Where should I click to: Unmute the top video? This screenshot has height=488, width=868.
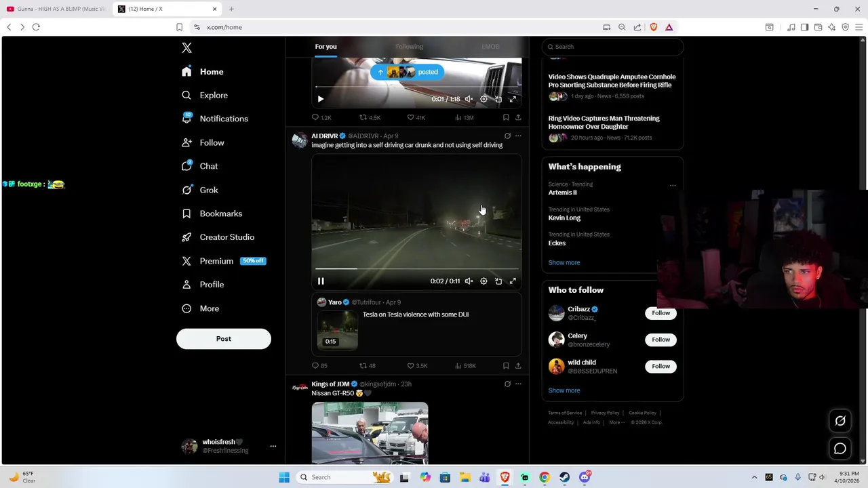pos(469,99)
